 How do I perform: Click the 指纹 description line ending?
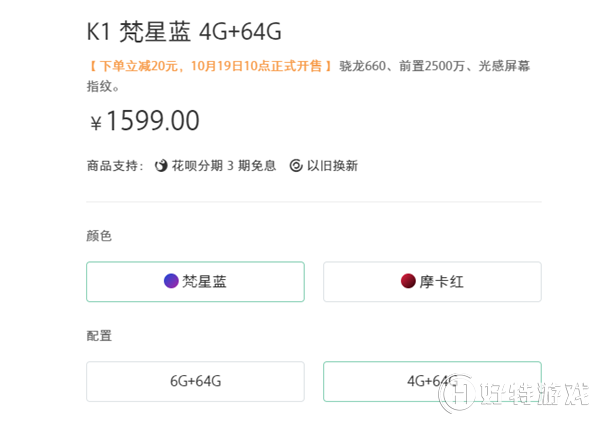pos(103,86)
